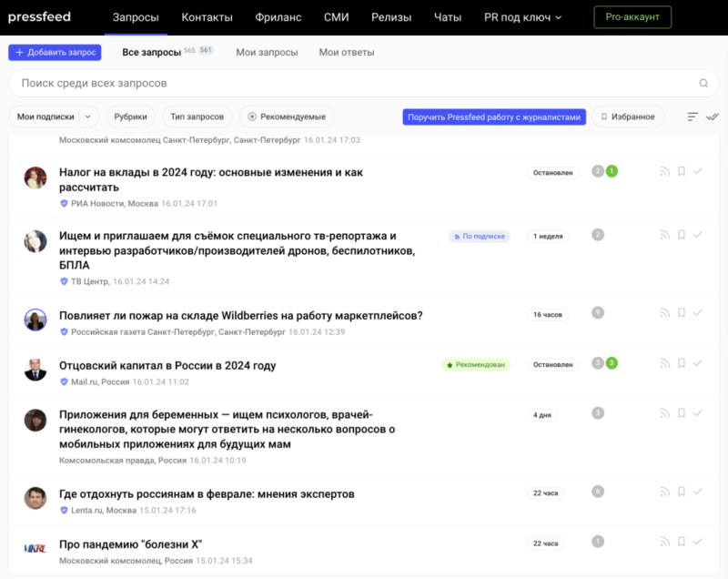Click feed icon on 'Приложения для беременных' request
This screenshot has width=728, height=579.
[665, 413]
